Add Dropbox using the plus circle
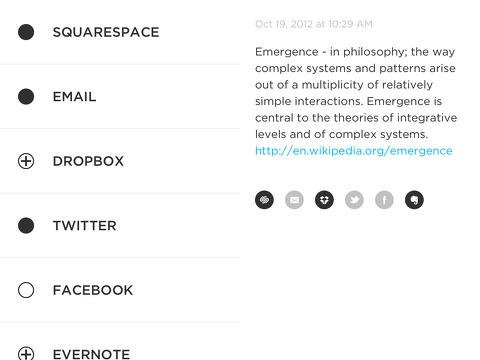The height and width of the screenshot is (360, 480). tap(26, 161)
